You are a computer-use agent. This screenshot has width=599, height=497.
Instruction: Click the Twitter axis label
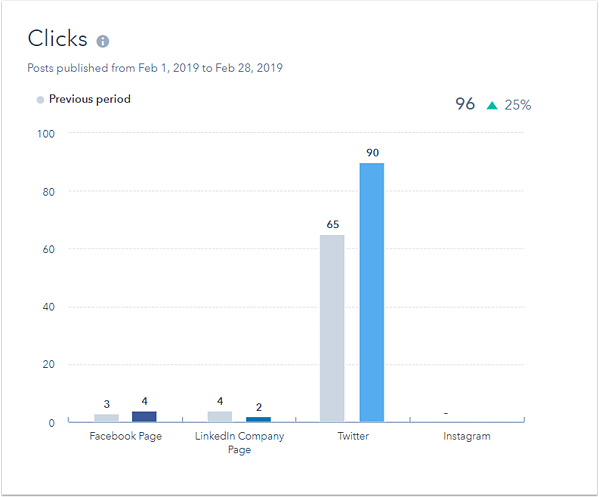pos(353,436)
